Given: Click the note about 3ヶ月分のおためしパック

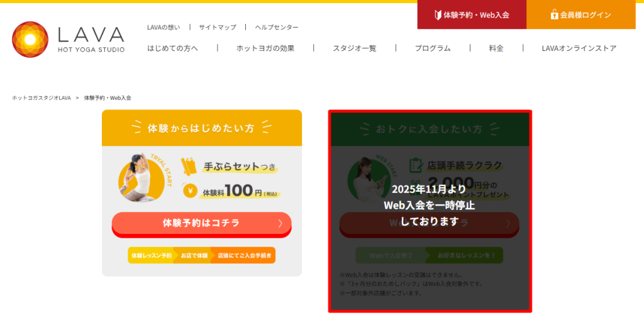Looking at the screenshot, I should pyautogui.click(x=411, y=284).
